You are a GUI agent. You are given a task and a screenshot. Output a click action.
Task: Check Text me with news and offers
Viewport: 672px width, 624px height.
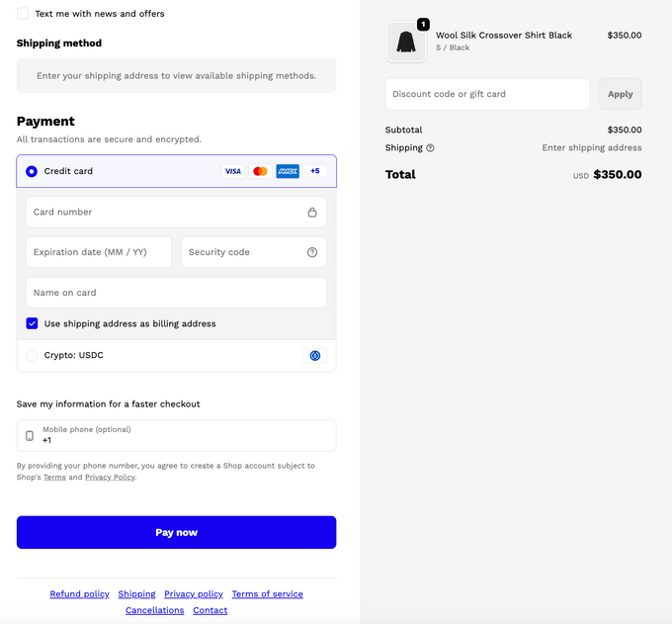click(23, 13)
